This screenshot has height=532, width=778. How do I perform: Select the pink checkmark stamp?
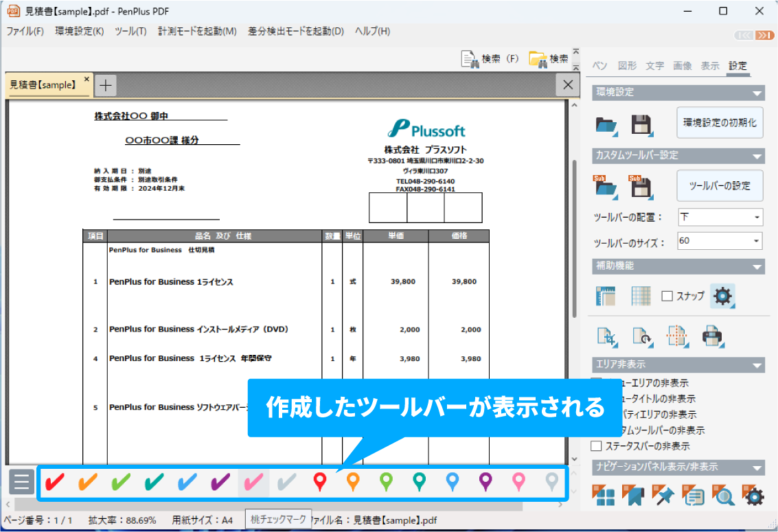coord(253,481)
